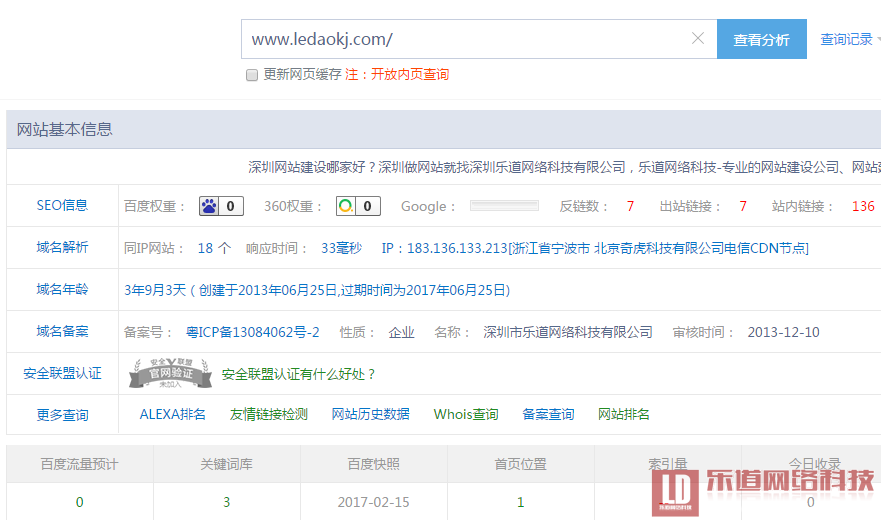The height and width of the screenshot is (520, 881).
Task: Open ICP record 粤ICP备13084062号-2
Action: 253,332
